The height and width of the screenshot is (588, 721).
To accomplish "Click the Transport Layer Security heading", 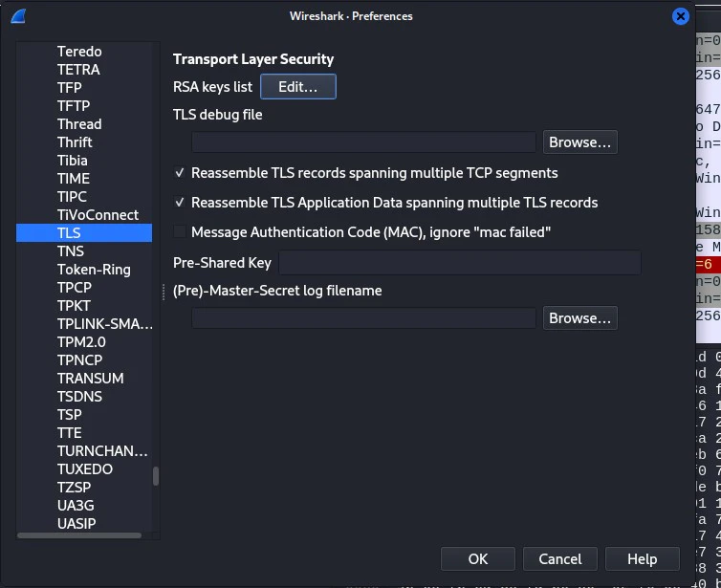I will (x=253, y=59).
